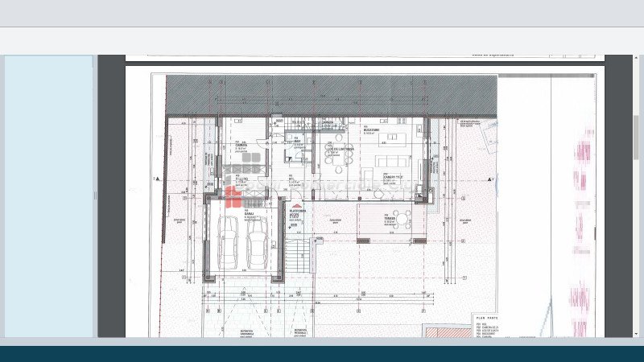The height and width of the screenshot is (362, 644).
Task: Click the staircase below the platform
Action: tap(297, 256)
